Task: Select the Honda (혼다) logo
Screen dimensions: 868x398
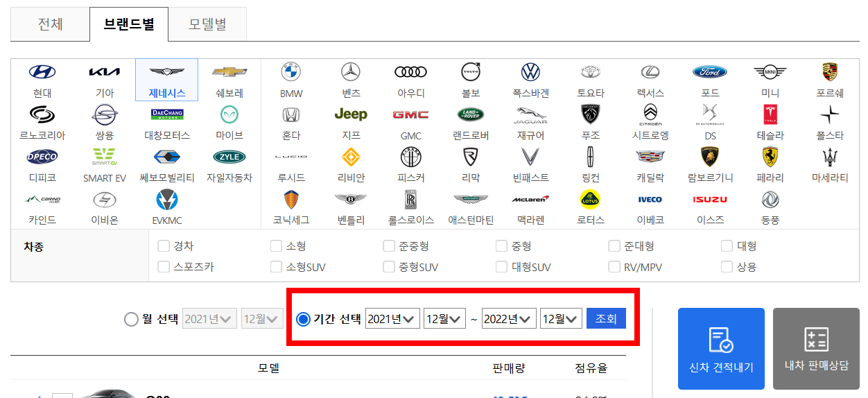Action: 291,114
